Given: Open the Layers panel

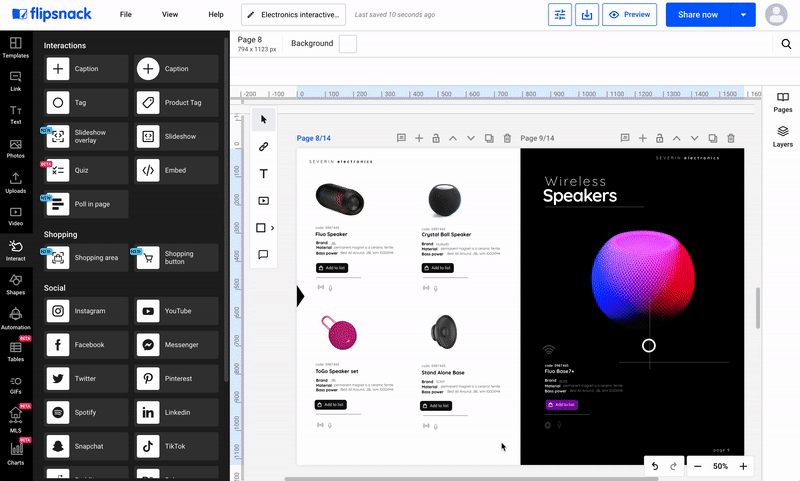Looking at the screenshot, I should 783,137.
